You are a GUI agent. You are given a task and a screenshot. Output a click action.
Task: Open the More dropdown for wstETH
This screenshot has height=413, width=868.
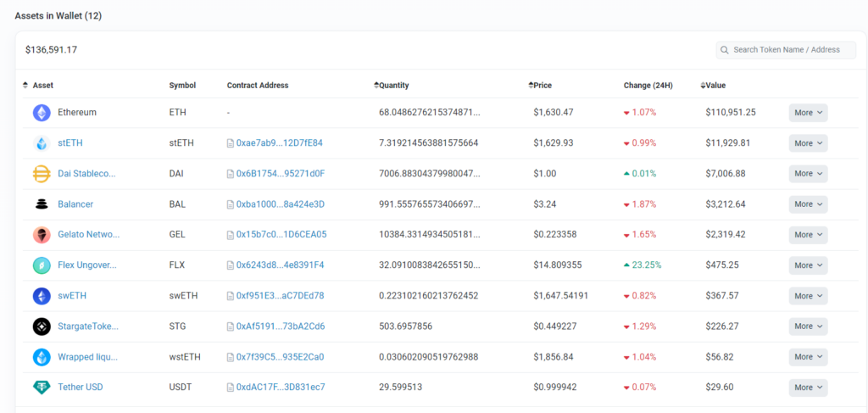tap(808, 357)
